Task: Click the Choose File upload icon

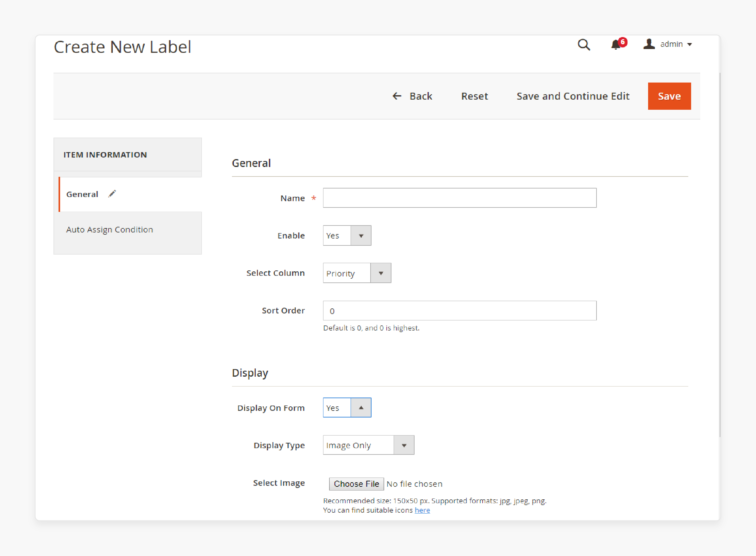Action: (356, 484)
